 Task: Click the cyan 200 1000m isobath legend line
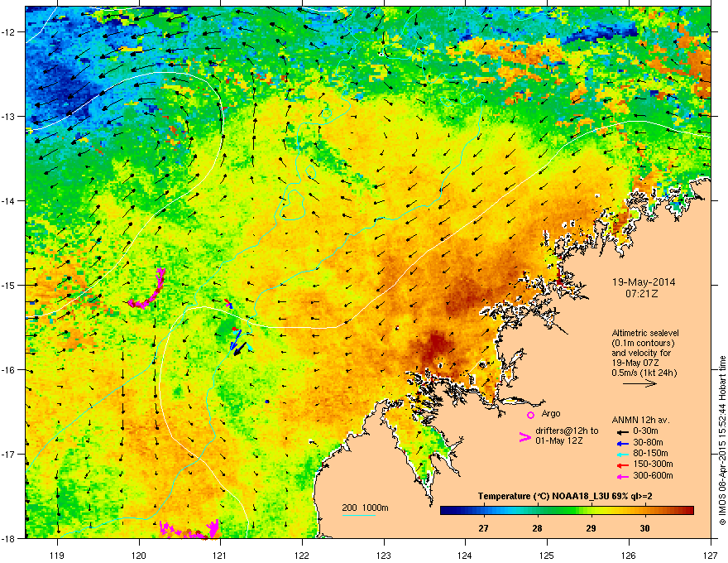click(358, 515)
